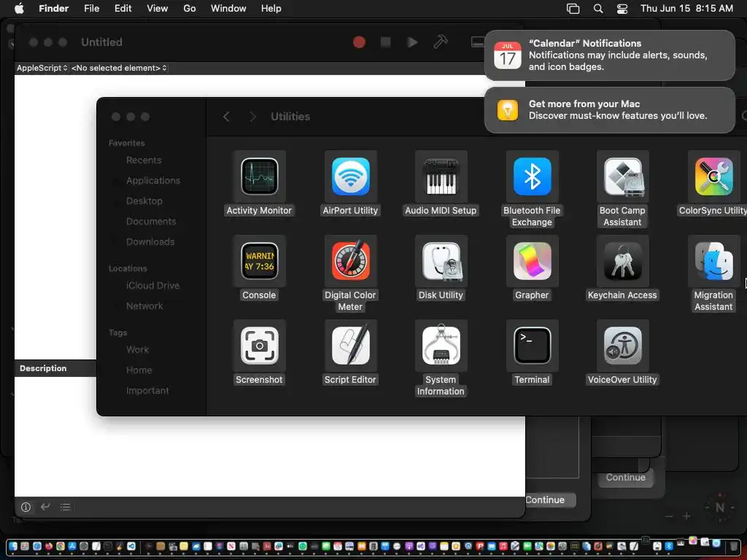747x560 pixels.
Task: Open Control Center in the menu bar
Action: (622, 9)
